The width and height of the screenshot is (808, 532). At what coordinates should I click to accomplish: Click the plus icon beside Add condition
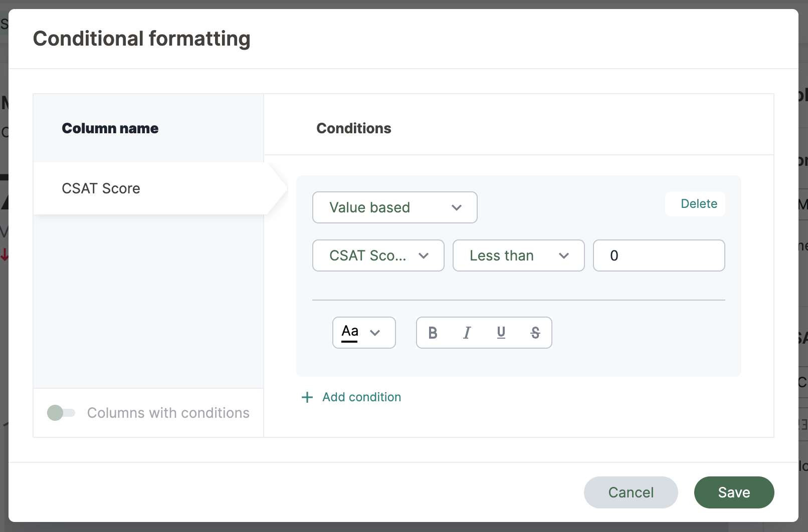(307, 397)
